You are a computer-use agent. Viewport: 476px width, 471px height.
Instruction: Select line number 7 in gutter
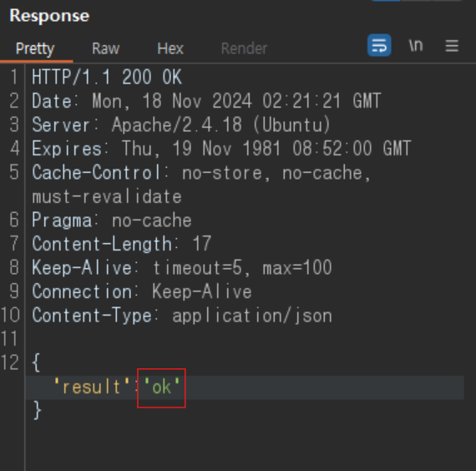click(14, 244)
